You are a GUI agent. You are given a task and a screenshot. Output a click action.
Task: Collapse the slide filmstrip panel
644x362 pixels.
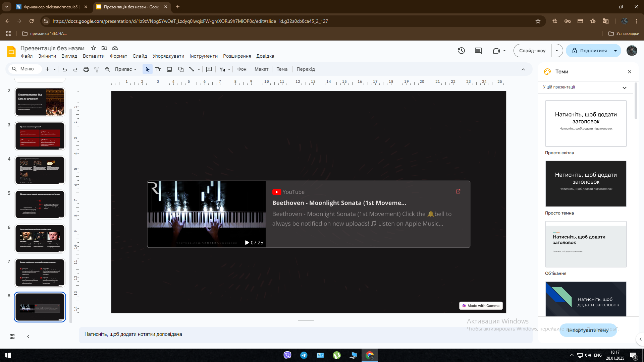[x=28, y=337]
